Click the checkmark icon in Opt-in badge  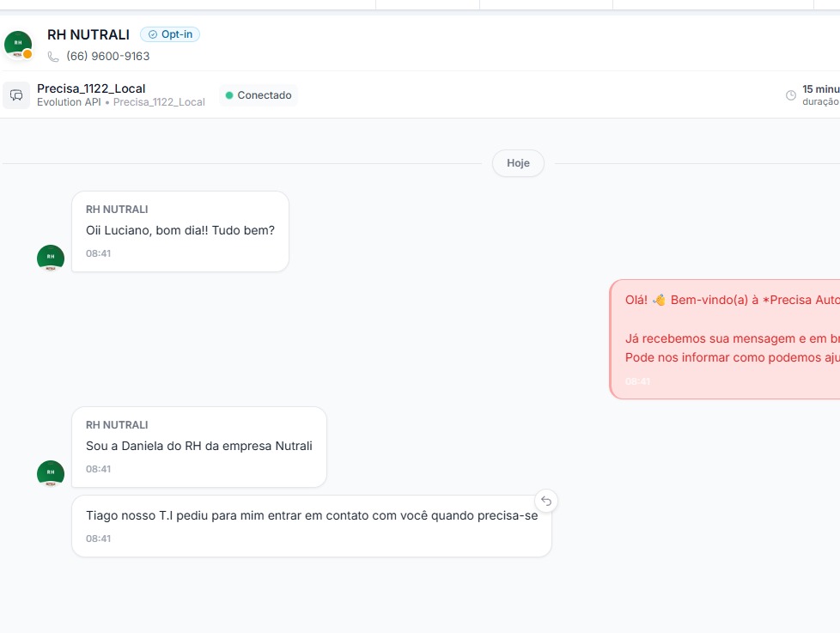[x=153, y=34]
